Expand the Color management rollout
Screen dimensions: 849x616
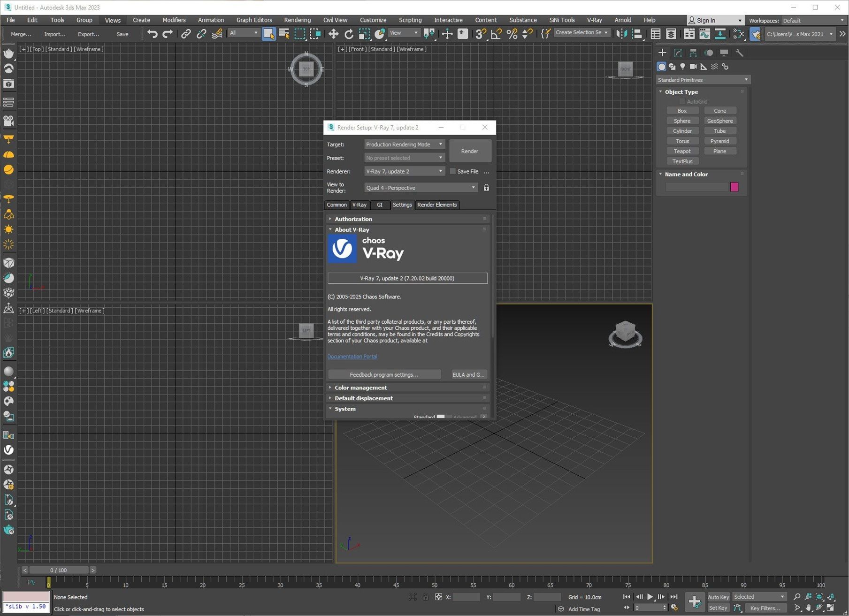pyautogui.click(x=360, y=388)
